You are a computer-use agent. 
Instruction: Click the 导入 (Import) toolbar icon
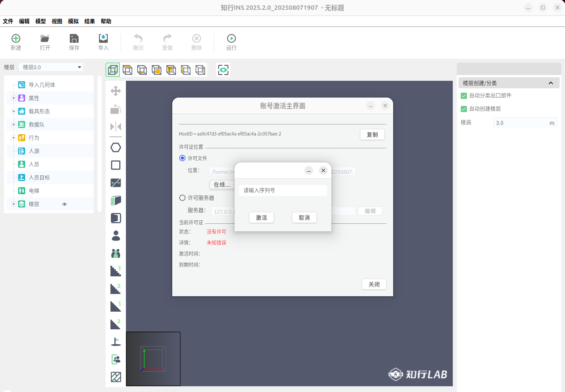pos(103,39)
